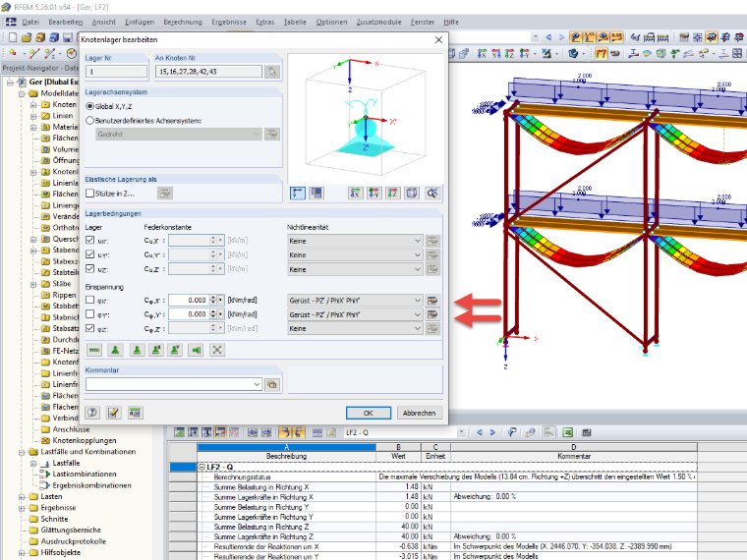Open the Zusatzmodule menu
This screenshot has height=560, width=747.
(378, 22)
